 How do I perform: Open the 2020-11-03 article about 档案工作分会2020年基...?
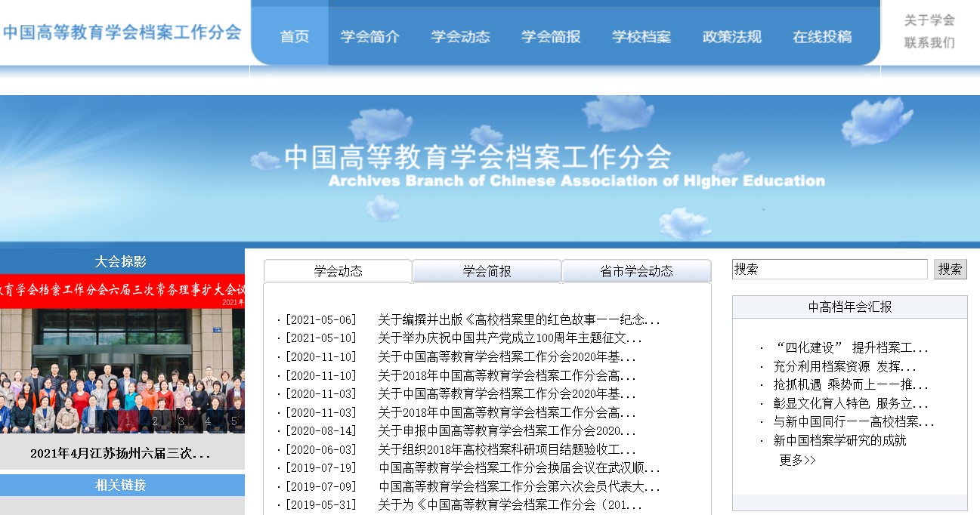[x=507, y=394]
